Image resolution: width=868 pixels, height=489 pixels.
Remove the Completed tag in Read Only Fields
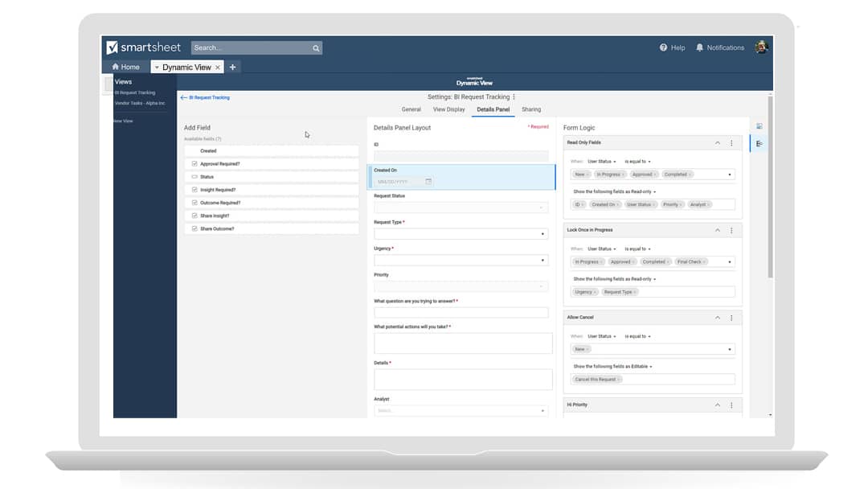pyautogui.click(x=690, y=175)
